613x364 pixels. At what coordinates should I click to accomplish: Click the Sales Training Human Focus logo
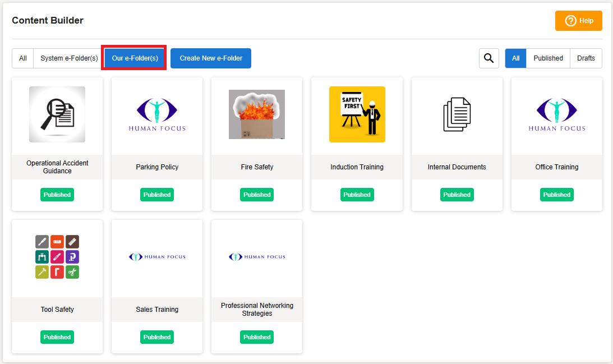pos(157,257)
